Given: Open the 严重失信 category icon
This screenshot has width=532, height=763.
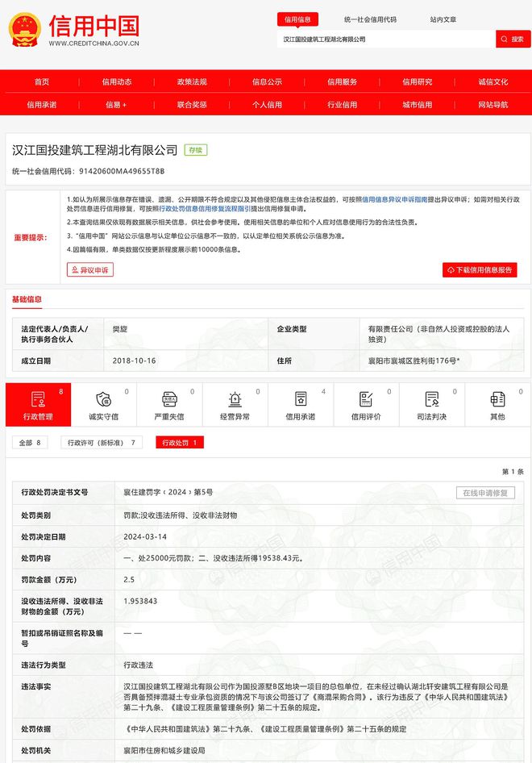Looking at the screenshot, I should 169,405.
